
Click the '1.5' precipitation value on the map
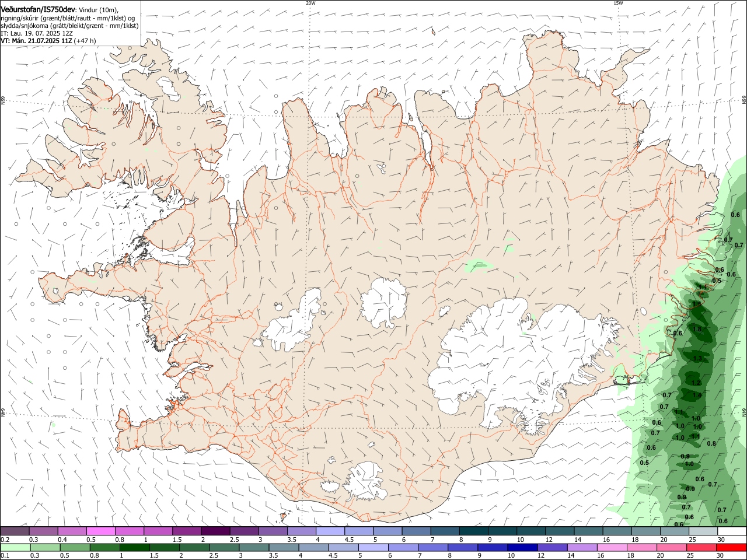pyautogui.click(x=697, y=304)
